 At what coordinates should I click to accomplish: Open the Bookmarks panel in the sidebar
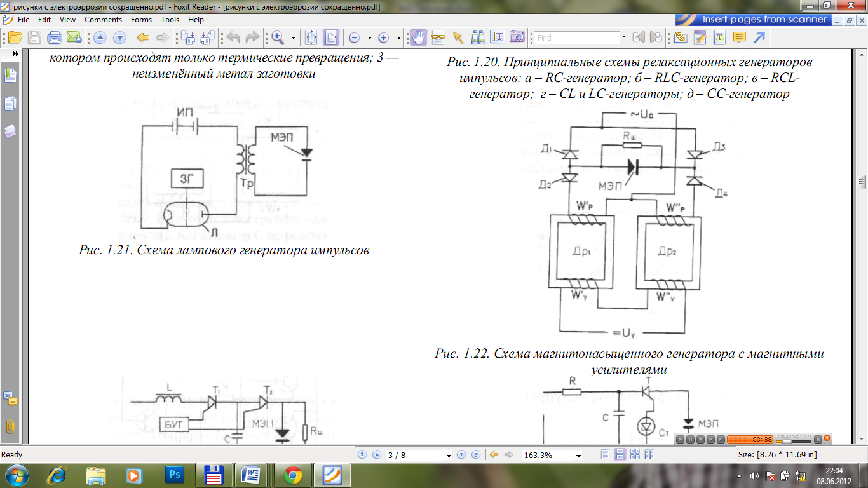10,75
